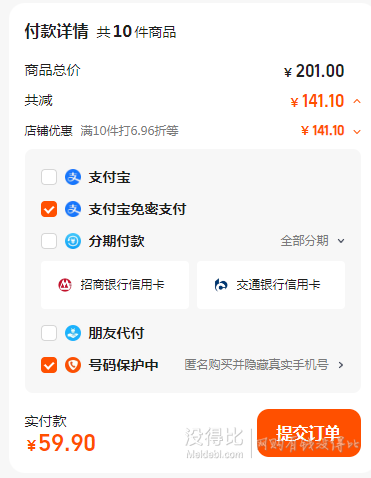Click the Bank of Communications logo

(x=221, y=285)
